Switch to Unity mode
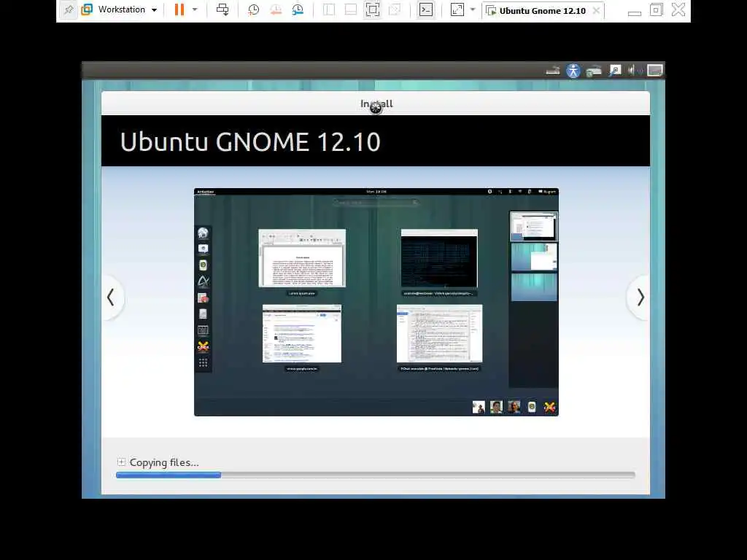 click(x=395, y=9)
